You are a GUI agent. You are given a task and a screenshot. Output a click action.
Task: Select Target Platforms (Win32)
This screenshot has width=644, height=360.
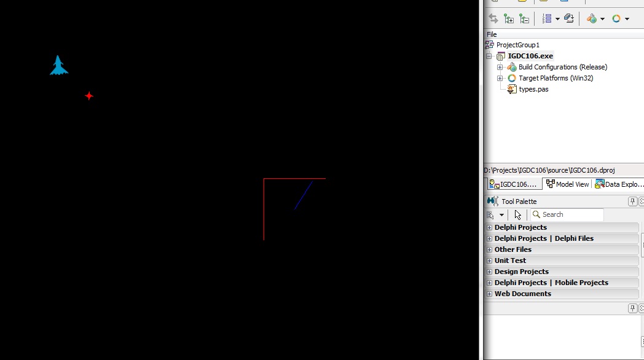point(556,78)
